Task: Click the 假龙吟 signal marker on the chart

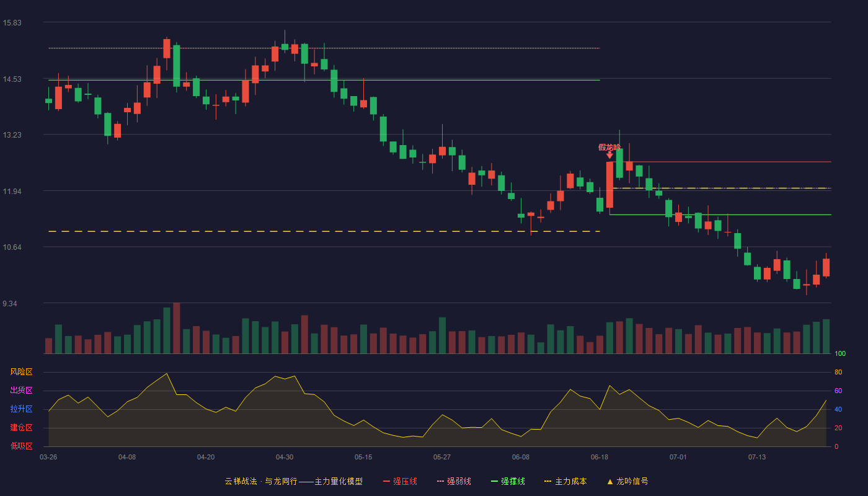Action: 609,151
